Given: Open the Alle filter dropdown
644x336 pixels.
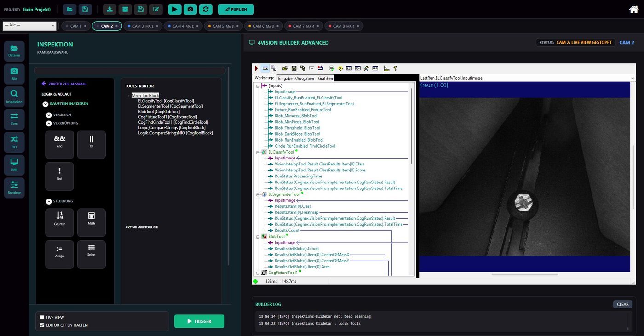Looking at the screenshot, I should 29,26.
